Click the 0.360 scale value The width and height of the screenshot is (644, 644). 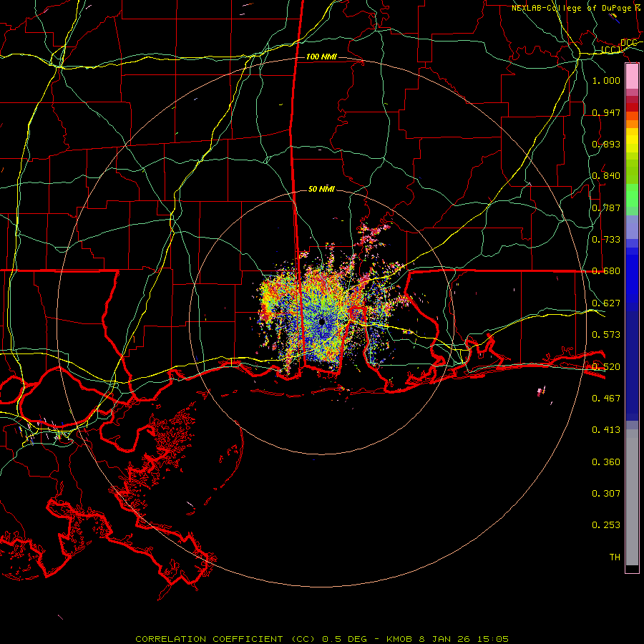click(606, 462)
